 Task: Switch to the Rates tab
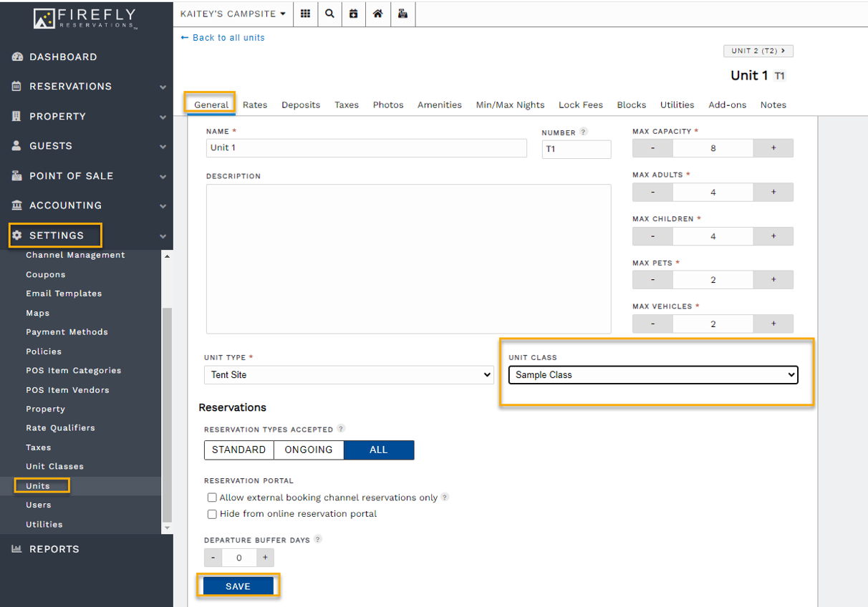coord(255,105)
